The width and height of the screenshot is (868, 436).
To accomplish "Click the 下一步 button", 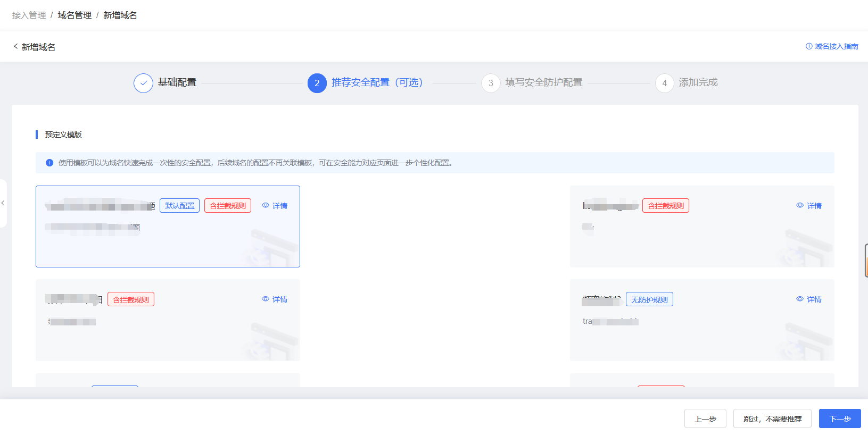I will point(840,418).
